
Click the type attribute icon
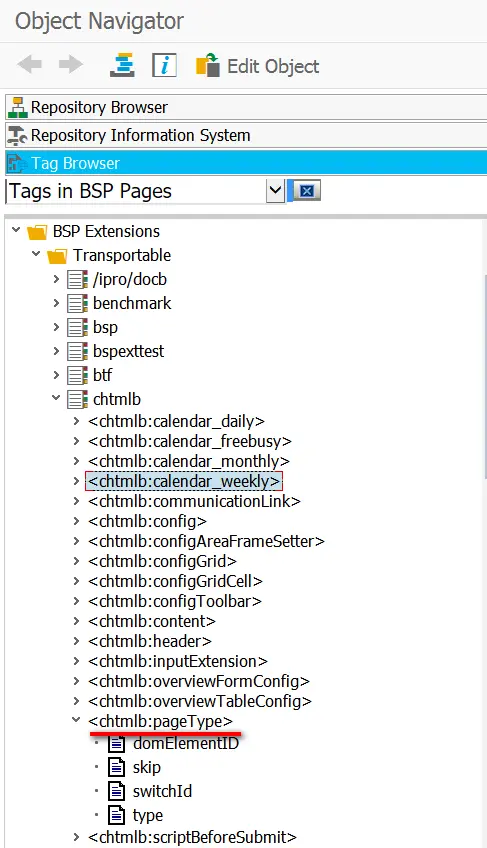point(116,815)
